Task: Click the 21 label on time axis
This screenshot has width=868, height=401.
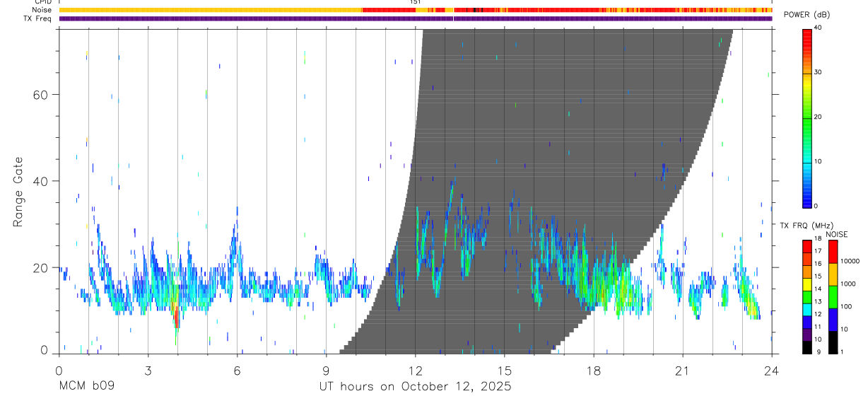Action: pyautogui.click(x=683, y=370)
